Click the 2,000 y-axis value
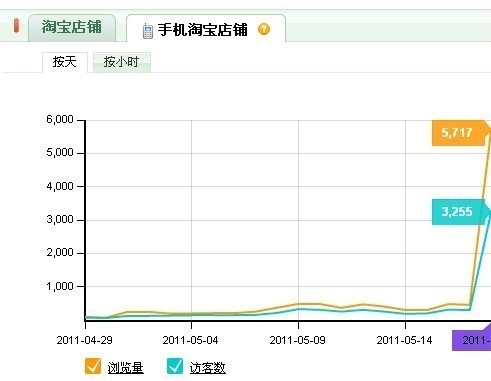Image resolution: width=491 pixels, height=381 pixels. pyautogui.click(x=60, y=253)
